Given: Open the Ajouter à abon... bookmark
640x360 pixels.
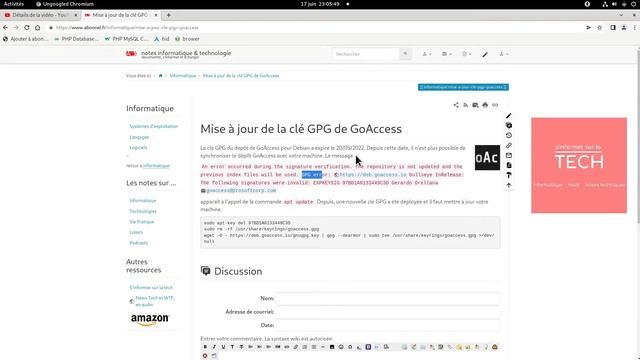Looking at the screenshot, I should click(25, 39).
